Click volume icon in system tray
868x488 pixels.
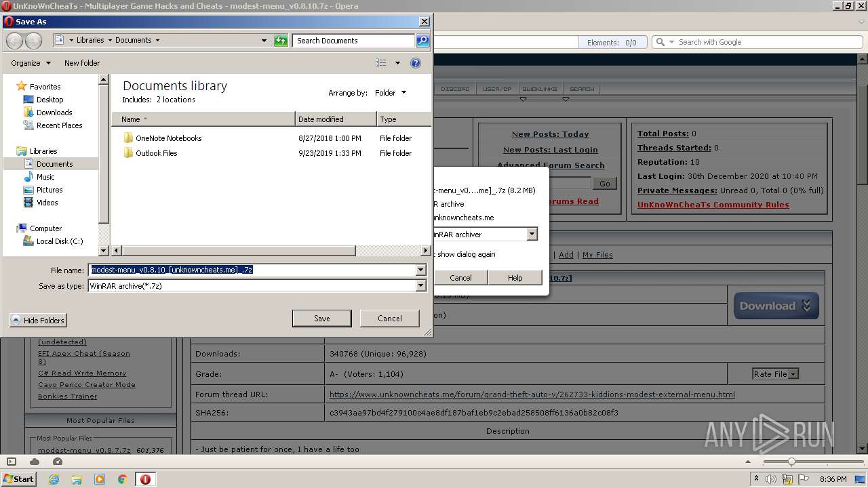[772, 479]
